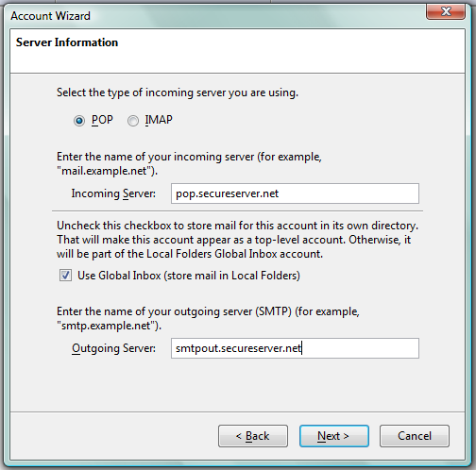Screen dimensions: 476x470
Task: Choose the IMAP radio button circle
Action: [133, 121]
